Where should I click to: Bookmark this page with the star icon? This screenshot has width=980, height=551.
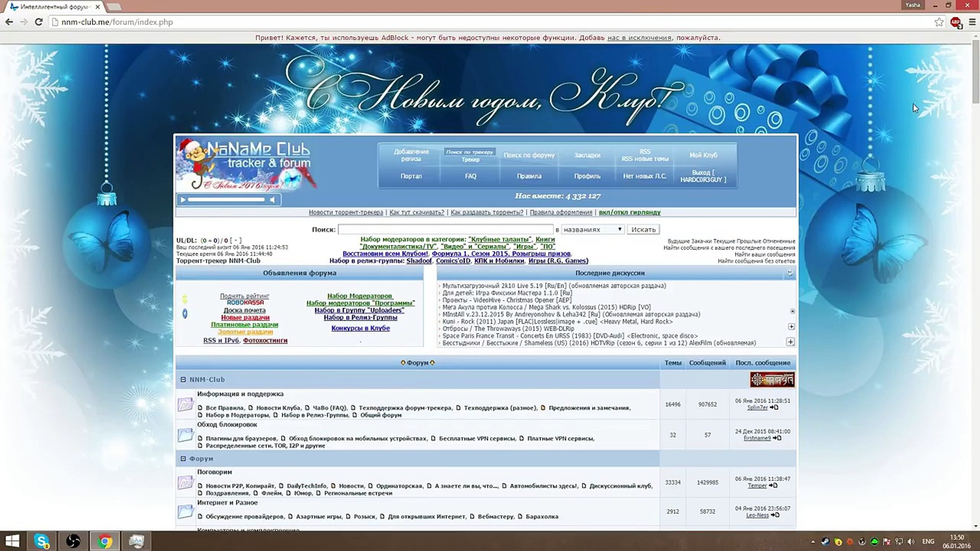click(x=939, y=22)
